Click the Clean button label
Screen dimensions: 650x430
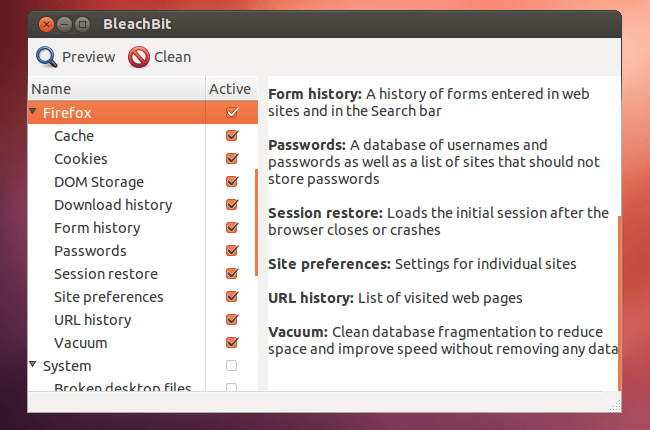172,57
